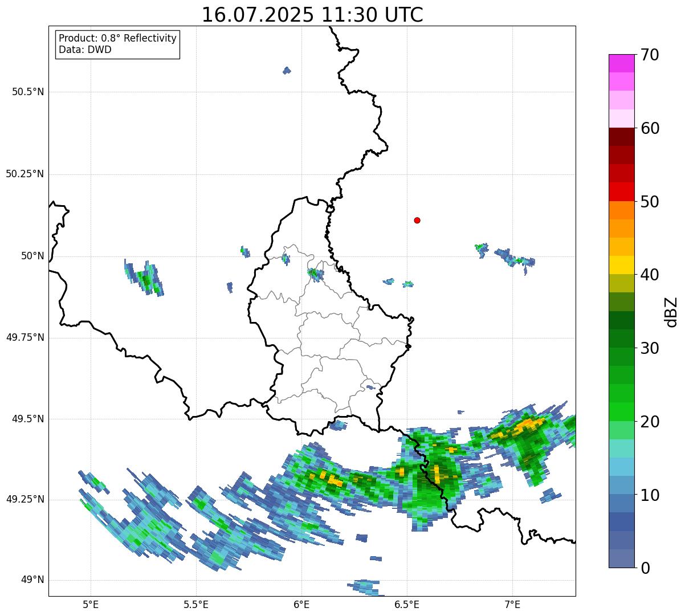The height and width of the screenshot is (616, 685).
Task: Click the orange swatch just below 50 dBZ
Action: pos(622,210)
